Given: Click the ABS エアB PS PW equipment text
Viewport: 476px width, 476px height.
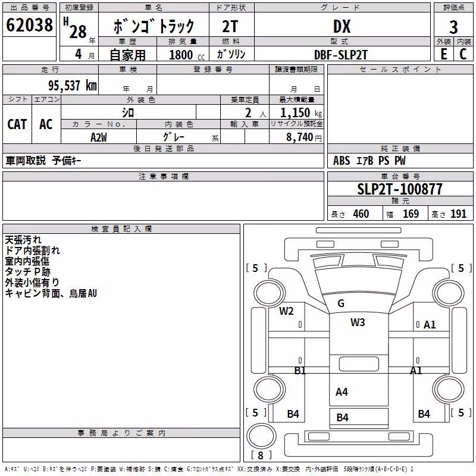Looking at the screenshot, I should [369, 160].
